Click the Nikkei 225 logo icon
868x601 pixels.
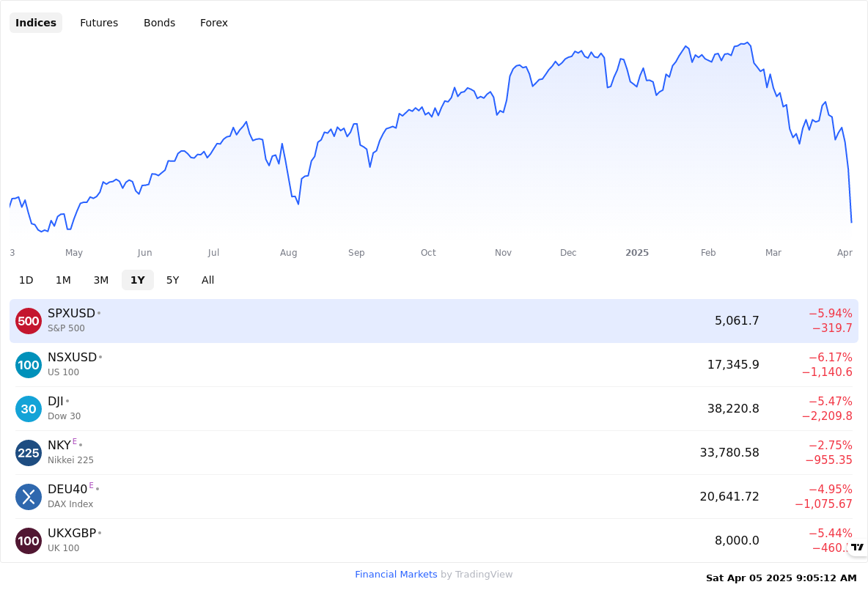point(29,453)
